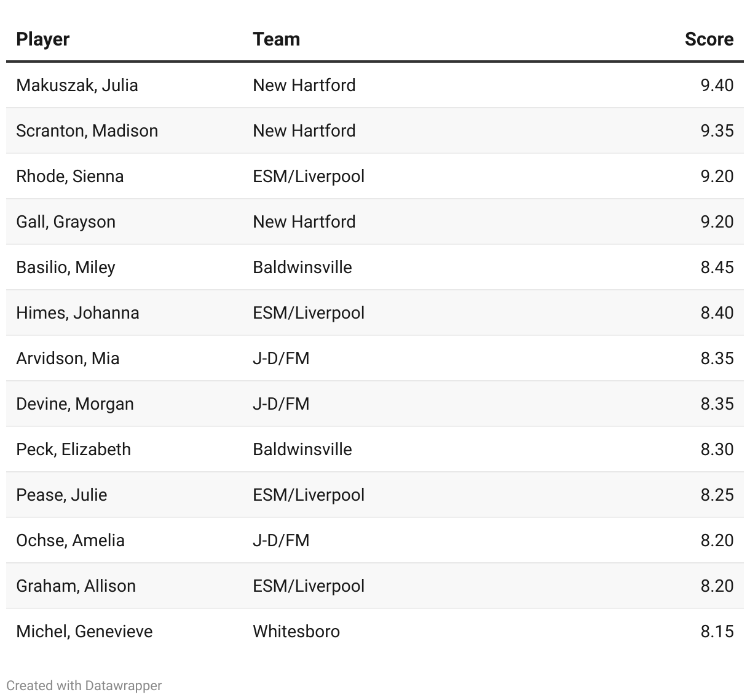Click the Team column header

(276, 39)
